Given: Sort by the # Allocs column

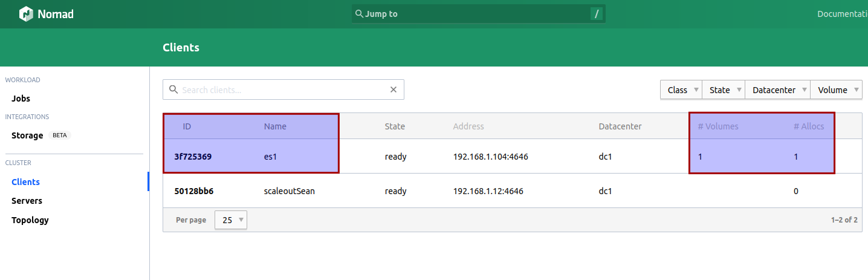Looking at the screenshot, I should pyautogui.click(x=809, y=126).
